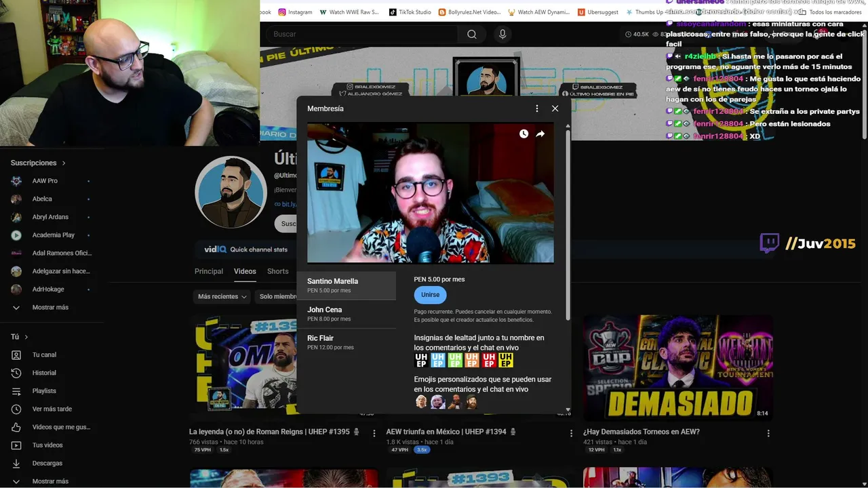
Task: Open liked videos thumbs-up icon
Action: coord(16,427)
